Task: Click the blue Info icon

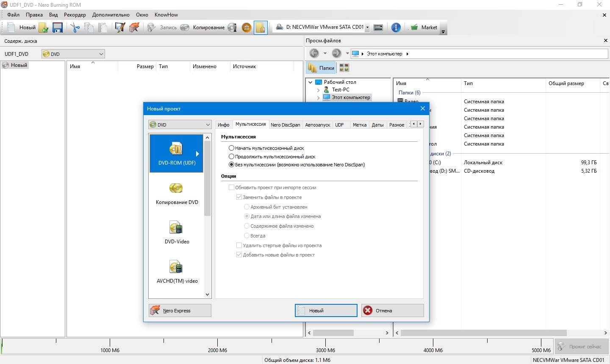Action: pos(396,28)
